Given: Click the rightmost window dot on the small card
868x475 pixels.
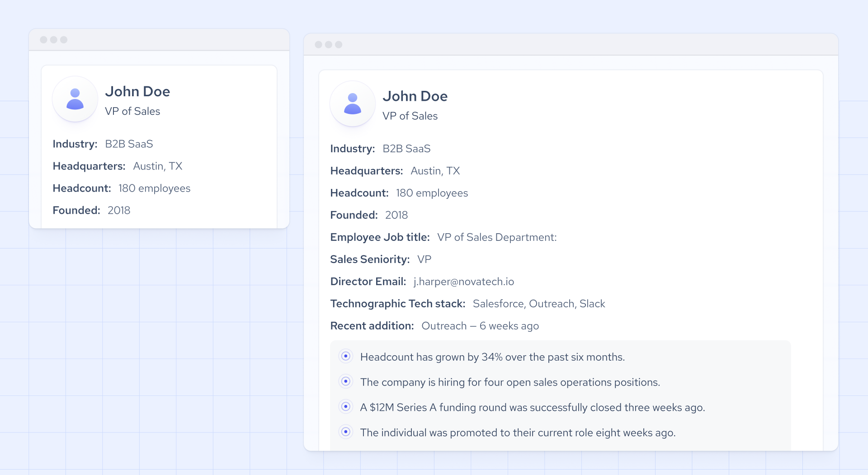Looking at the screenshot, I should coord(64,40).
